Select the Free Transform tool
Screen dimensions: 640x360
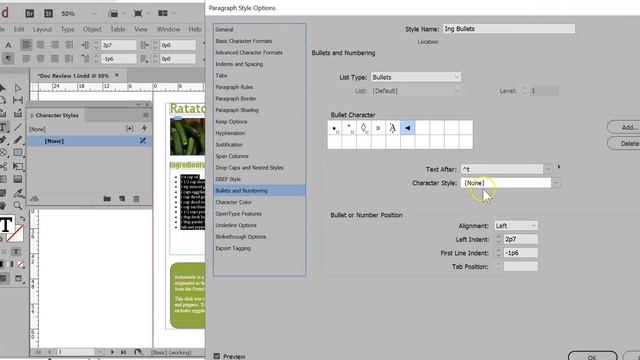(18, 166)
